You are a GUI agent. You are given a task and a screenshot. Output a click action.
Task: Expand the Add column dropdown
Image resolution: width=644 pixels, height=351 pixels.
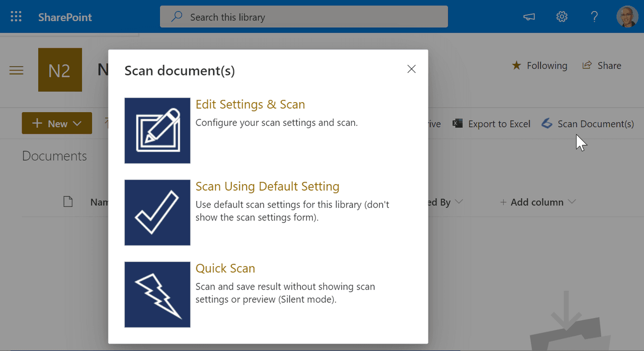(x=538, y=202)
